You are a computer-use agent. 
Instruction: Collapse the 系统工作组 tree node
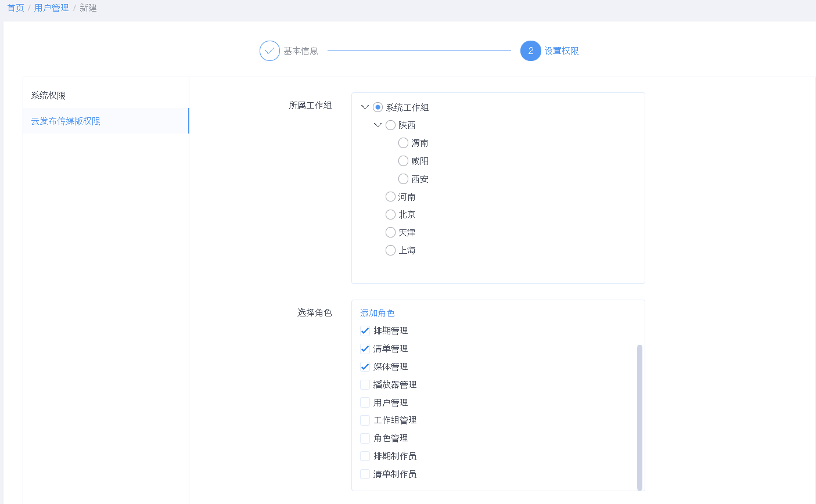365,107
